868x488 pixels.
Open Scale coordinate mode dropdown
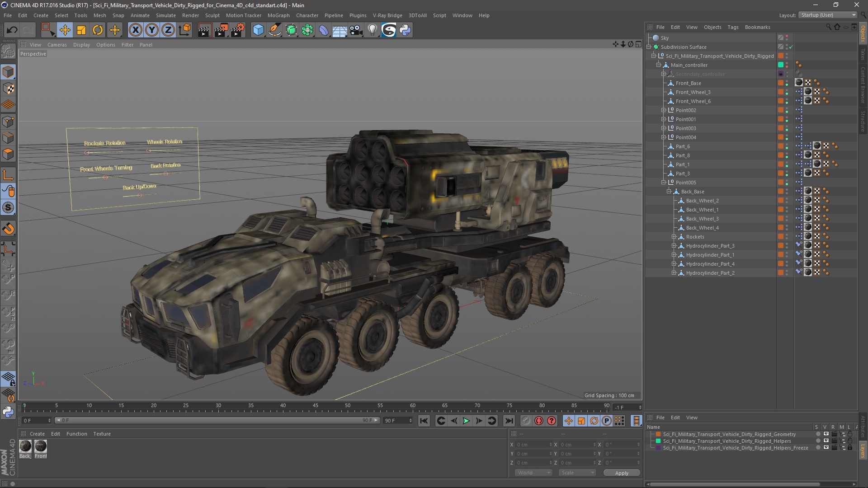click(578, 473)
